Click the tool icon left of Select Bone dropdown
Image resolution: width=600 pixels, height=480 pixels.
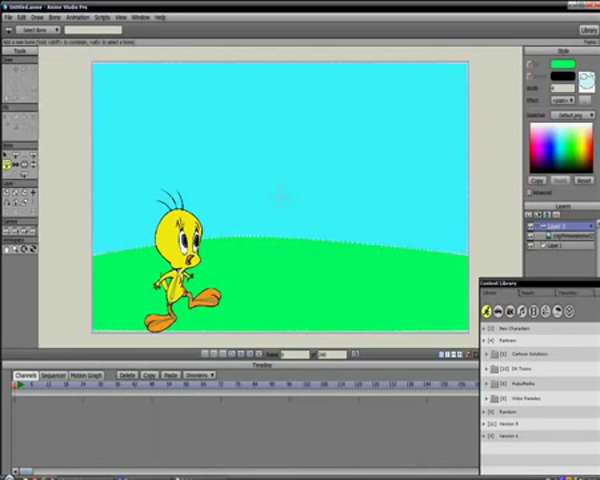click(8, 30)
